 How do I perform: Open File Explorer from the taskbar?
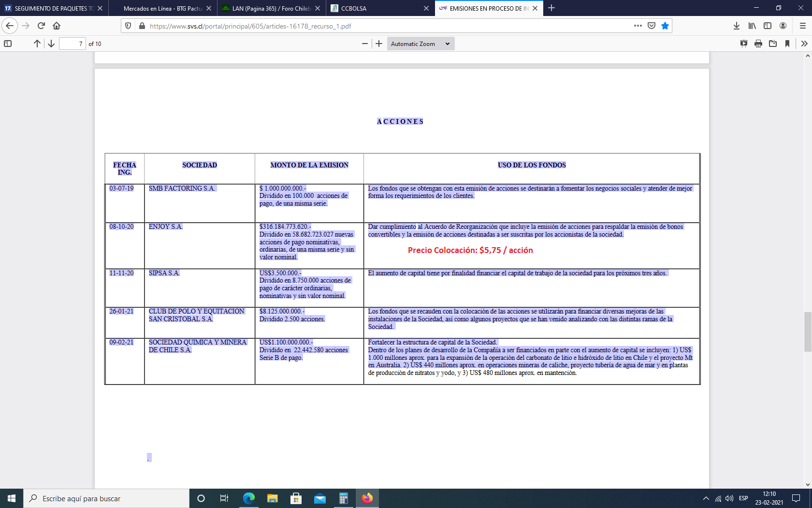273,498
